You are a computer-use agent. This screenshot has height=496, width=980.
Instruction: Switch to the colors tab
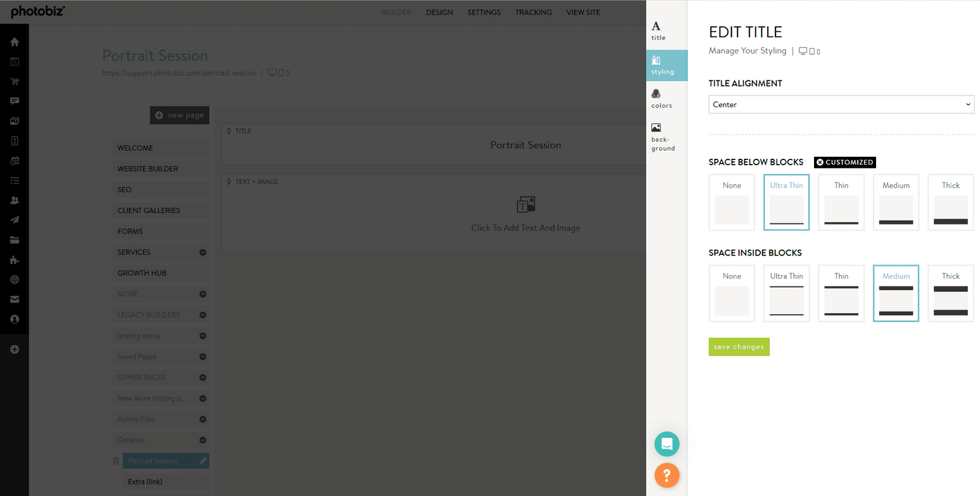click(661, 99)
